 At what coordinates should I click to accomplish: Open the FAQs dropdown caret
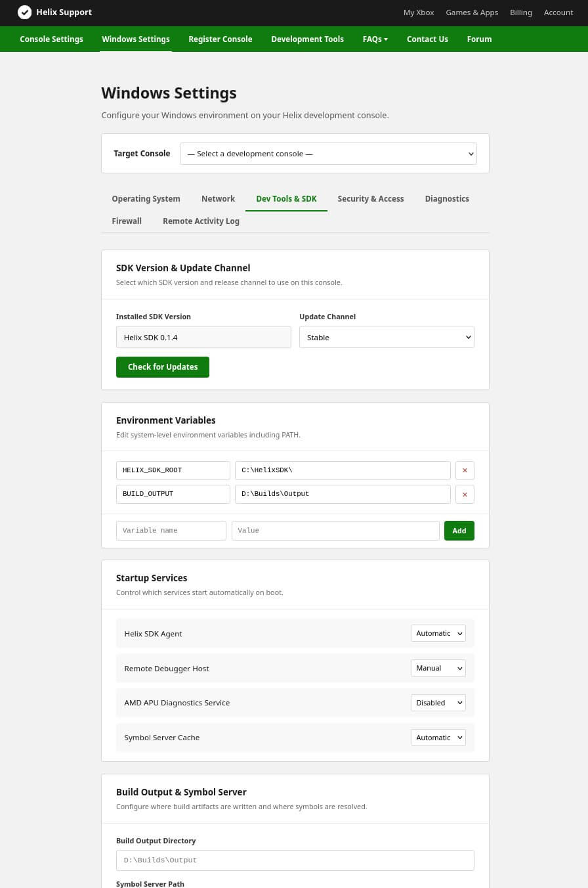pos(386,39)
